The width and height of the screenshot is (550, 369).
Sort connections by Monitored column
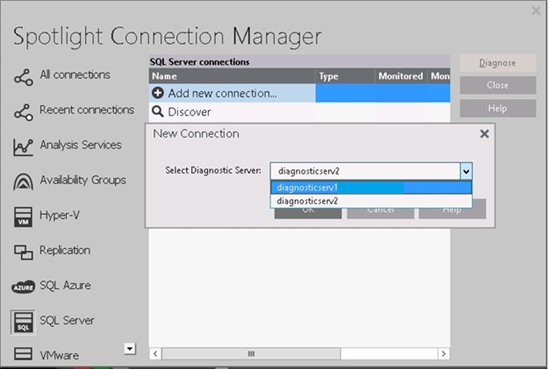(401, 76)
